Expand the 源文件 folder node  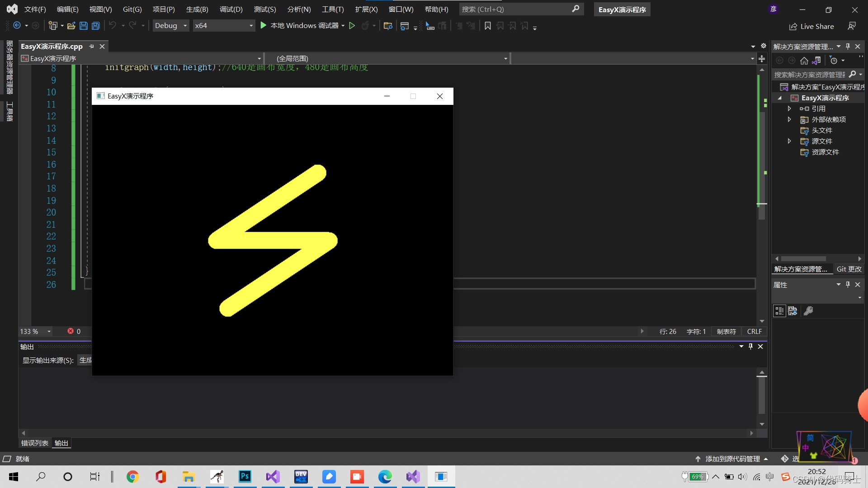789,141
